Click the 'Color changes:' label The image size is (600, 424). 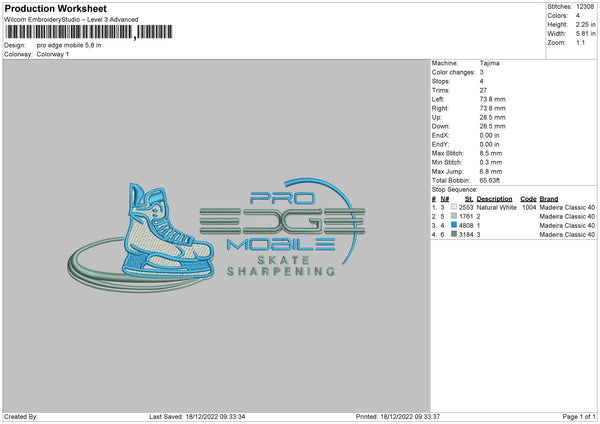tap(453, 72)
